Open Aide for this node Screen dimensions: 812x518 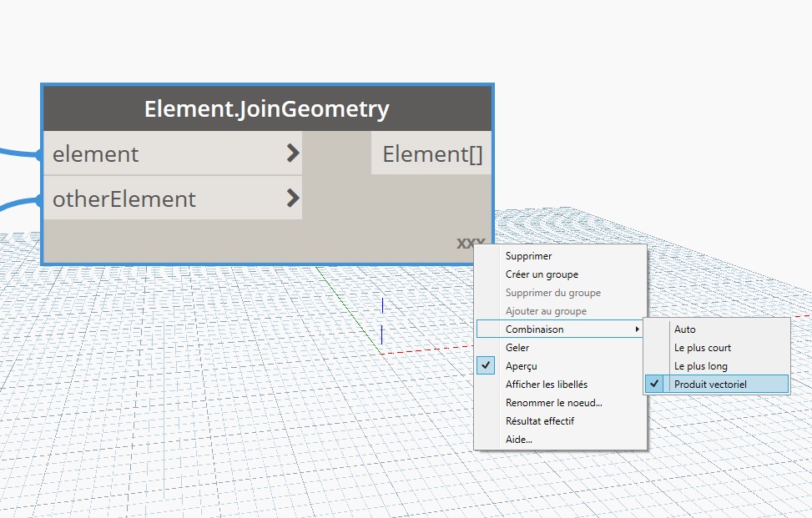click(518, 440)
